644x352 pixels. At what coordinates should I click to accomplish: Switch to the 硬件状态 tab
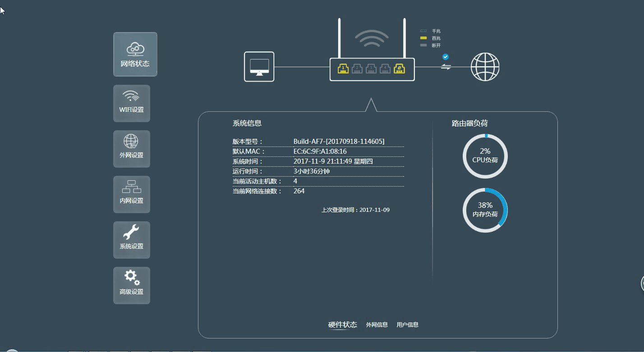(x=342, y=325)
